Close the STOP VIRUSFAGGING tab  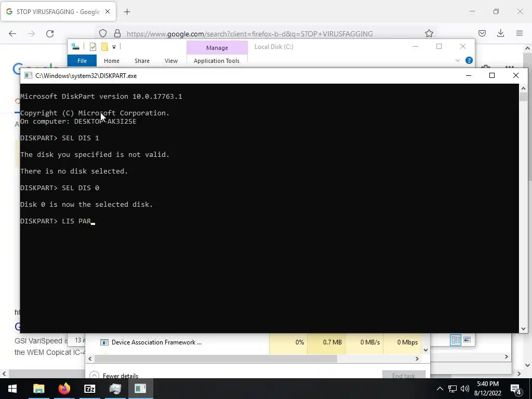108,11
